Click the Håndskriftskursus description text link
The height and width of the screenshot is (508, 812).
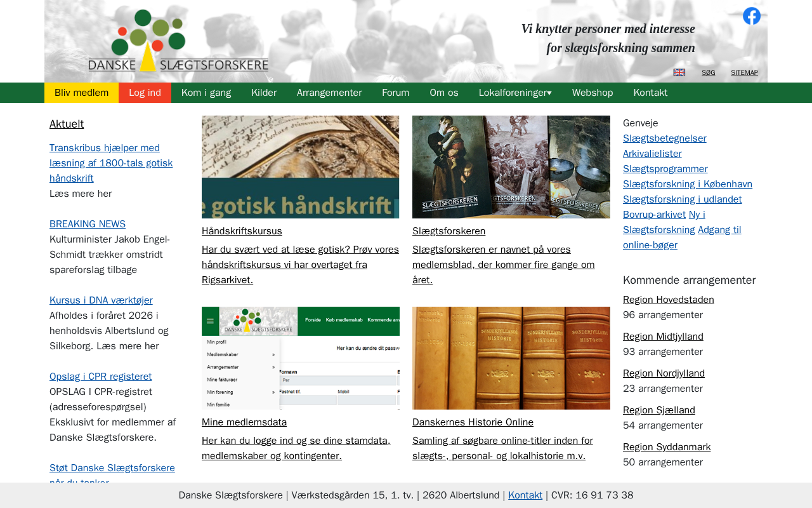pyautogui.click(x=301, y=265)
